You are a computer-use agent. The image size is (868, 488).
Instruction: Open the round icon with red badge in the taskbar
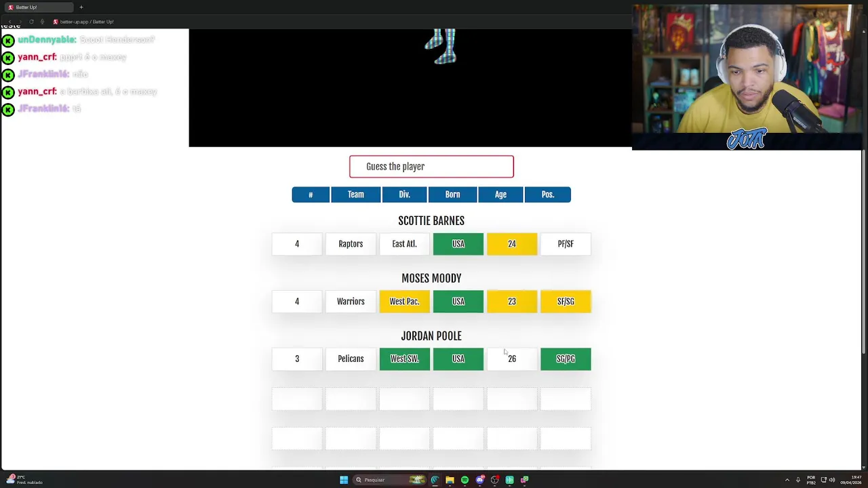(495, 480)
